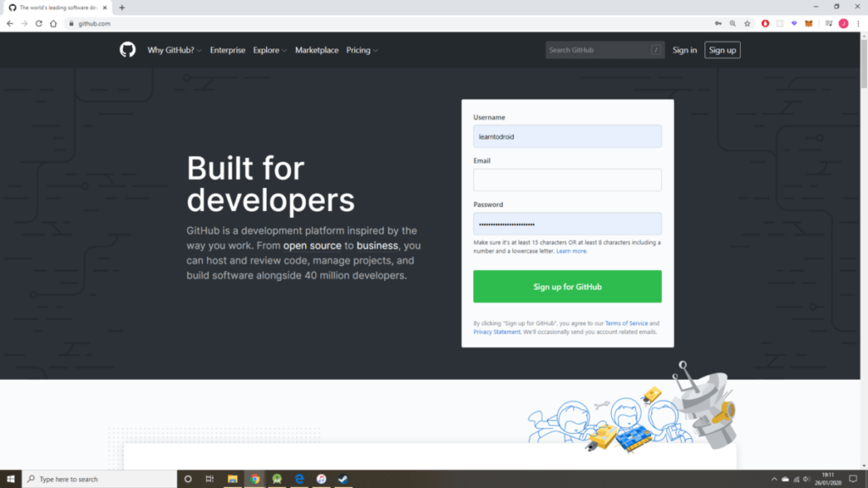Expand the Why GitHub? dropdown menu
Image resolution: width=868 pixels, height=488 pixels.
(174, 50)
